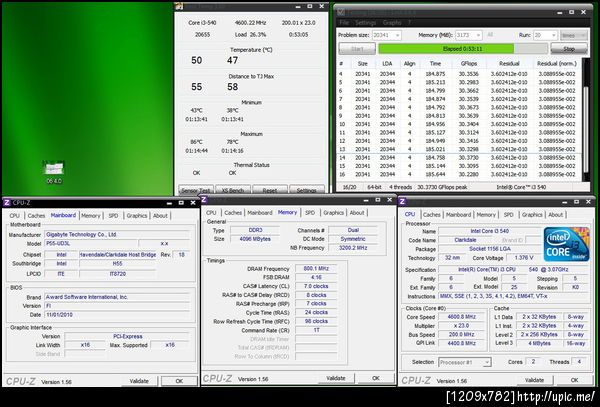Click the Load 26.3% reading in Real Temp
Viewport: 600px width, 407px height.
pos(251,34)
